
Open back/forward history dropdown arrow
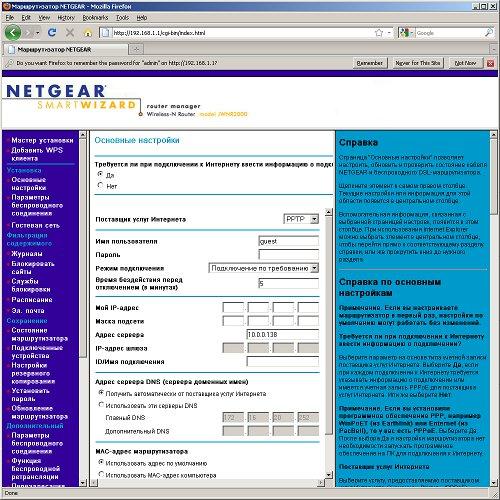38,33
